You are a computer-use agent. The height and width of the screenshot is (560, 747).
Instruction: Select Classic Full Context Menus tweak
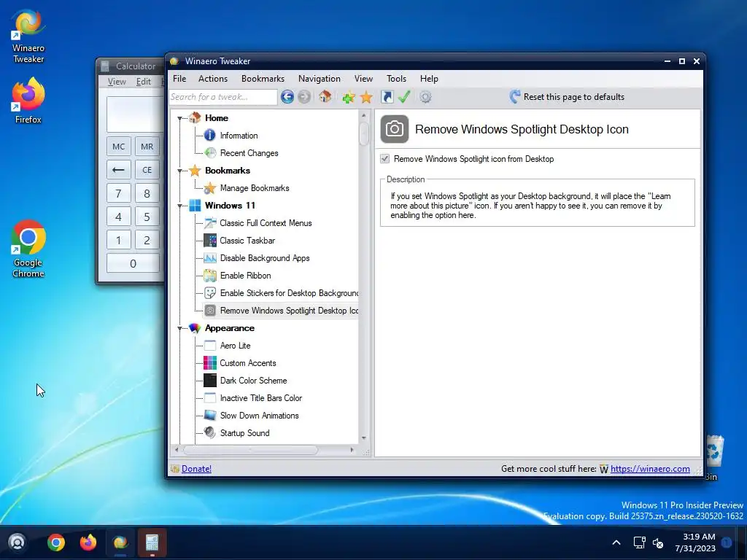pyautogui.click(x=266, y=223)
